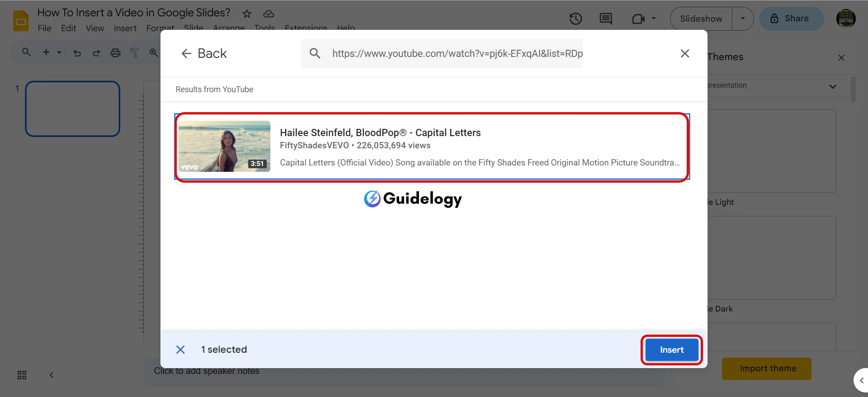Image resolution: width=868 pixels, height=397 pixels.
Task: Clear the selection with the X beside 1 selected
Action: tap(180, 350)
